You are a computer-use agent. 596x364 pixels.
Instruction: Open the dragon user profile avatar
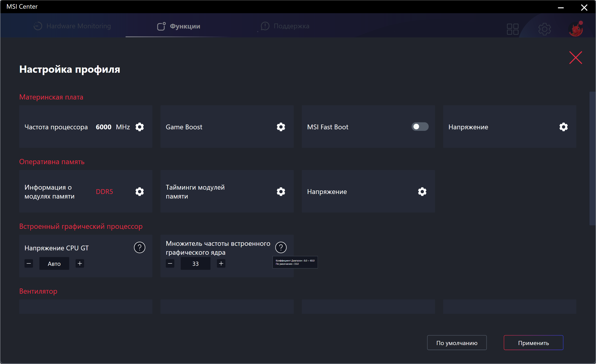point(576,29)
